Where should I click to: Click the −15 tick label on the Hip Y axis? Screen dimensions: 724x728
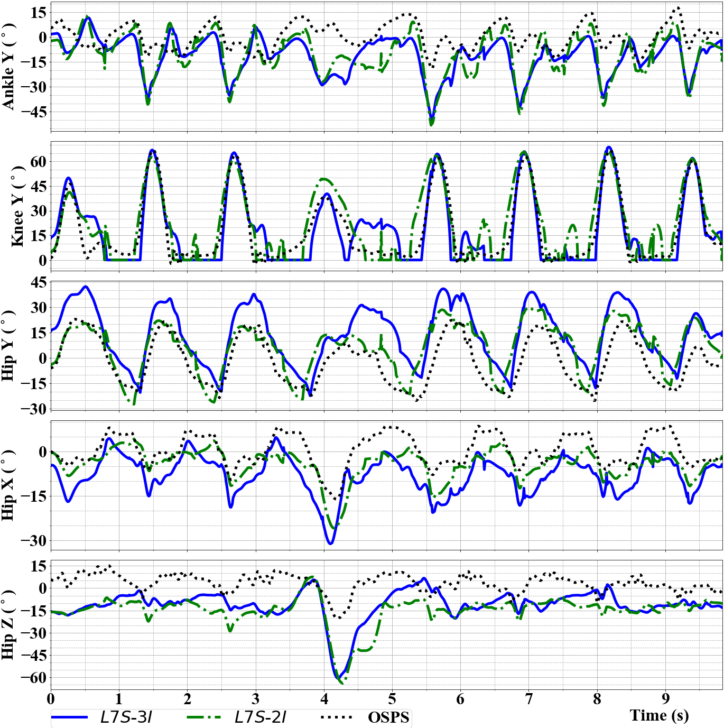[34, 383]
